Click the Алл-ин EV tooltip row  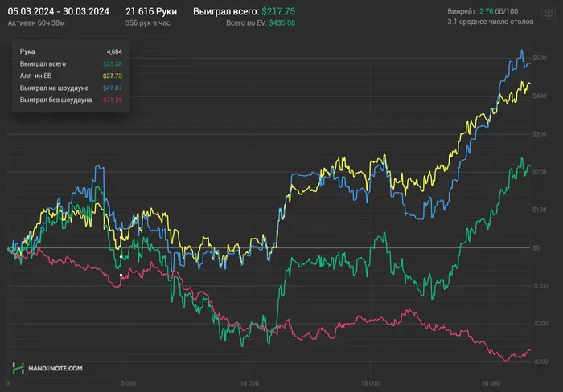click(71, 76)
